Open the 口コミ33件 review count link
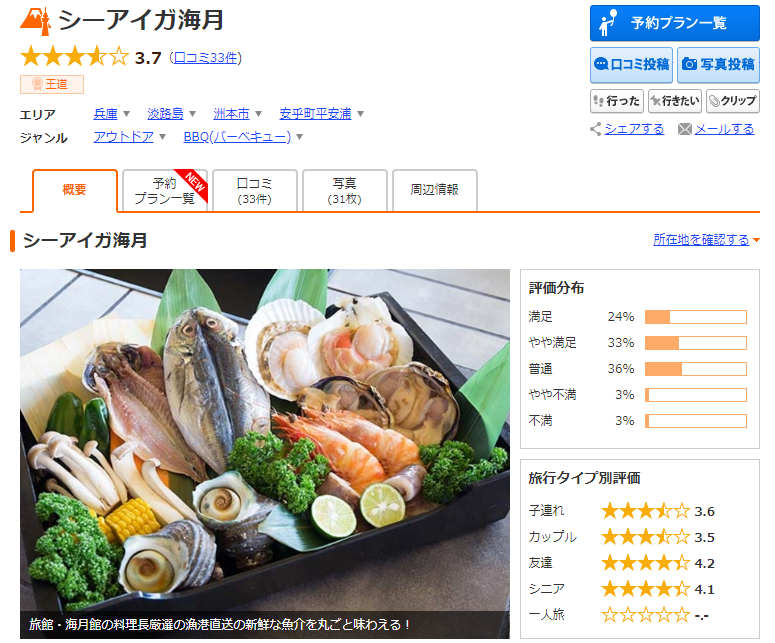The height and width of the screenshot is (643, 775). pos(205,58)
